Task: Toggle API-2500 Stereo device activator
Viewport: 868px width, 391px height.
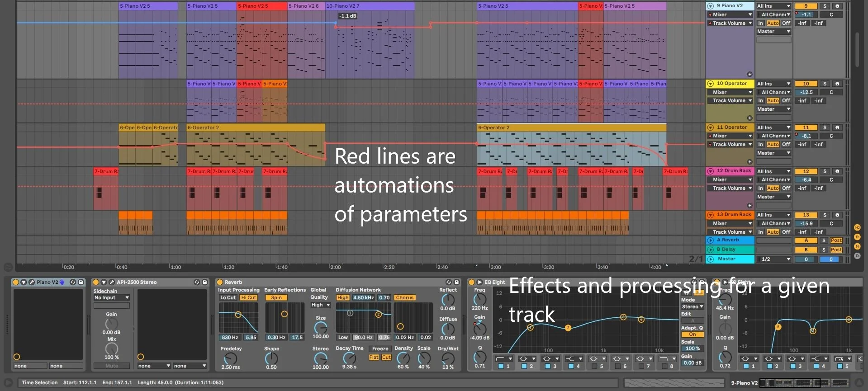Action: pyautogui.click(x=96, y=282)
